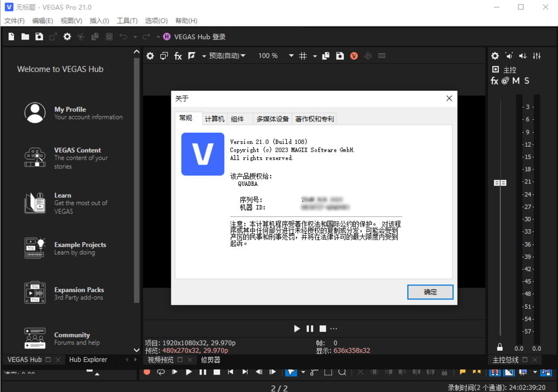Toggle the master fader lock icon

pyautogui.click(x=500, y=347)
